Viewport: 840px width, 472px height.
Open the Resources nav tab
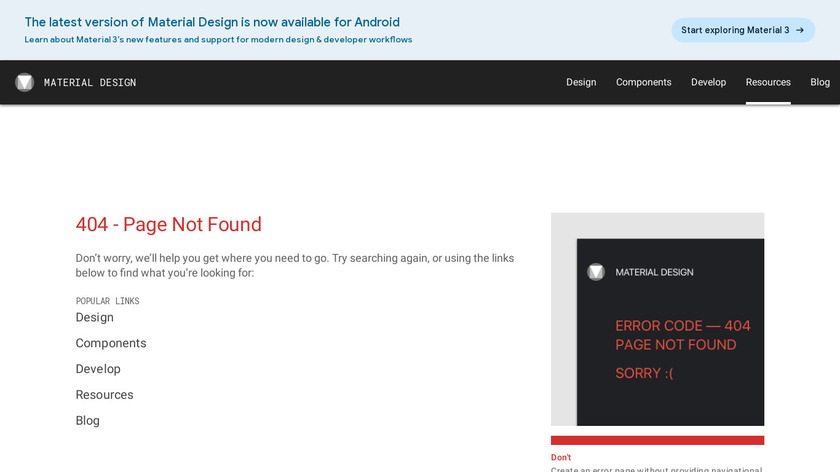pyautogui.click(x=768, y=82)
